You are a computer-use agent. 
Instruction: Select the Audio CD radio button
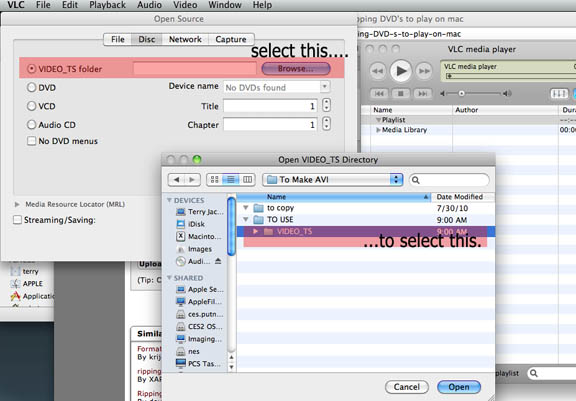32,125
